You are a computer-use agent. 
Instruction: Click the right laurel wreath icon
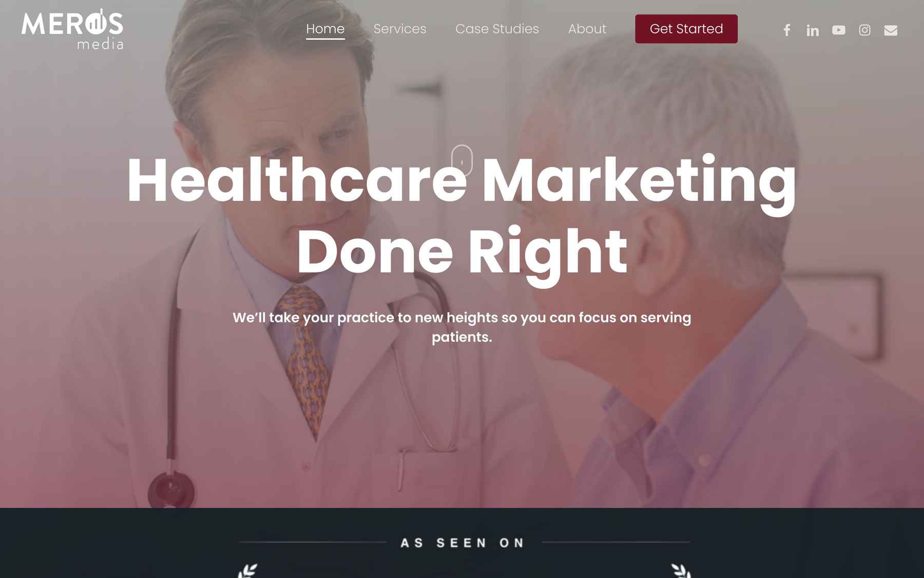tap(681, 571)
